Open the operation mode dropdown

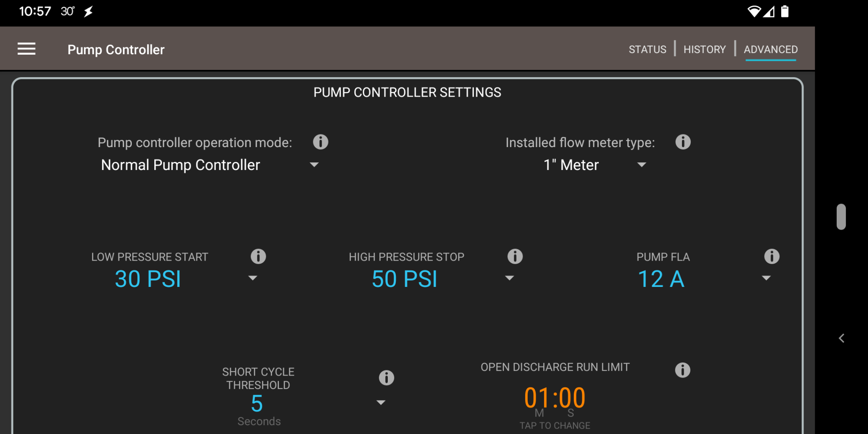point(314,165)
